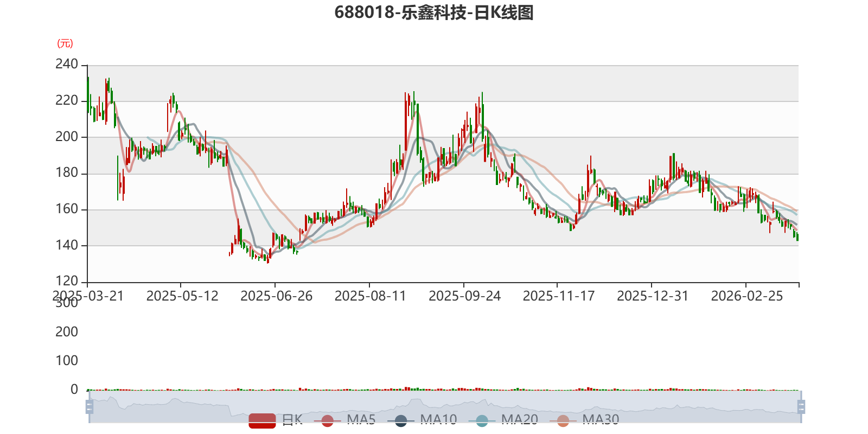Click the 2025-06-26 date label
Image resolution: width=868 pixels, height=434 pixels.
pyautogui.click(x=277, y=296)
